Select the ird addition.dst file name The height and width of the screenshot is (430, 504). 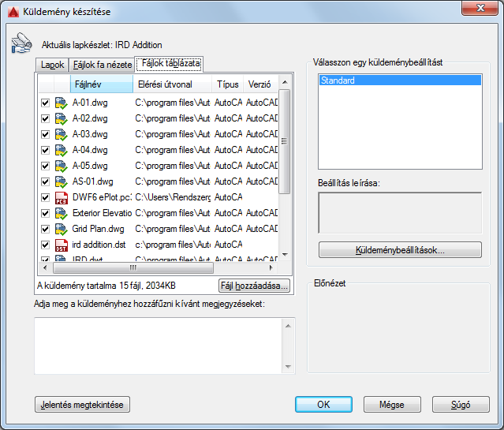click(x=99, y=245)
